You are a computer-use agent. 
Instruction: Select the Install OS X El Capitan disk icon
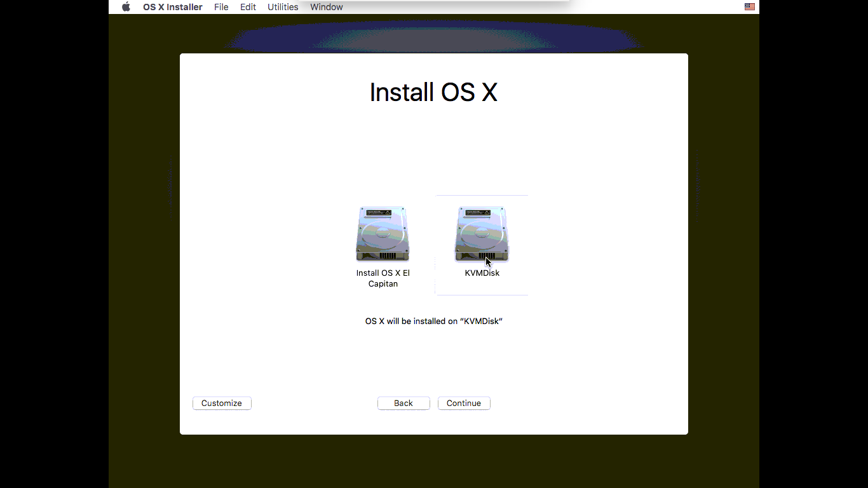coord(383,234)
